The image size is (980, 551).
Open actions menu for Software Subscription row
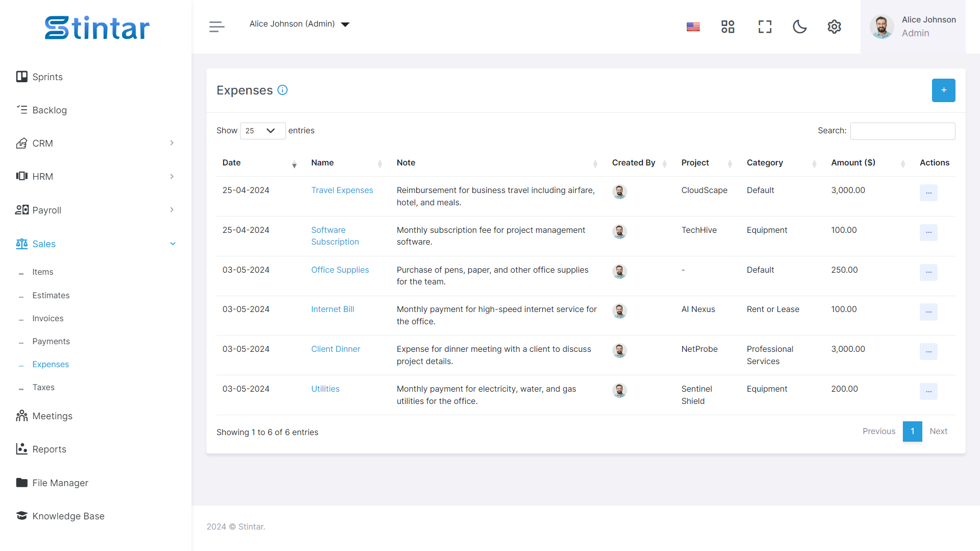928,232
